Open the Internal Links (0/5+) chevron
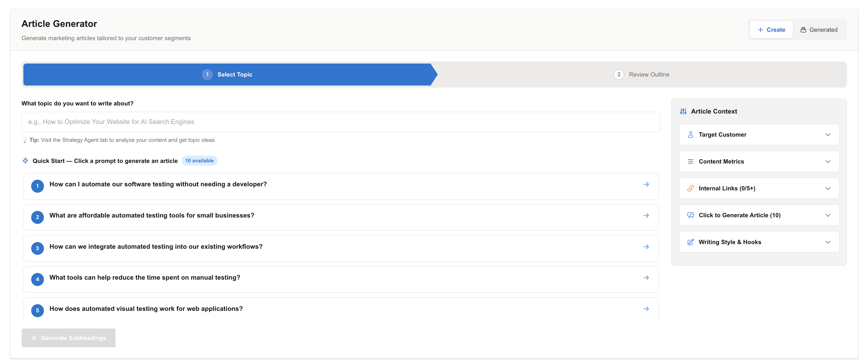The height and width of the screenshot is (364, 868). point(828,188)
